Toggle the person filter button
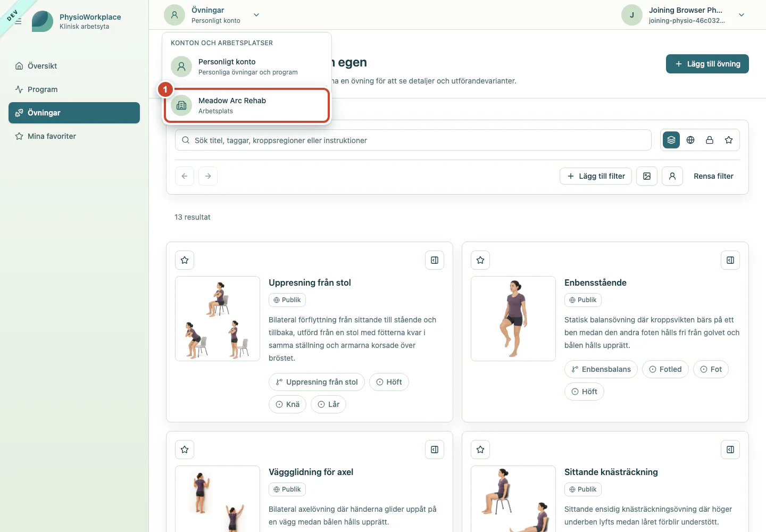 tap(672, 176)
